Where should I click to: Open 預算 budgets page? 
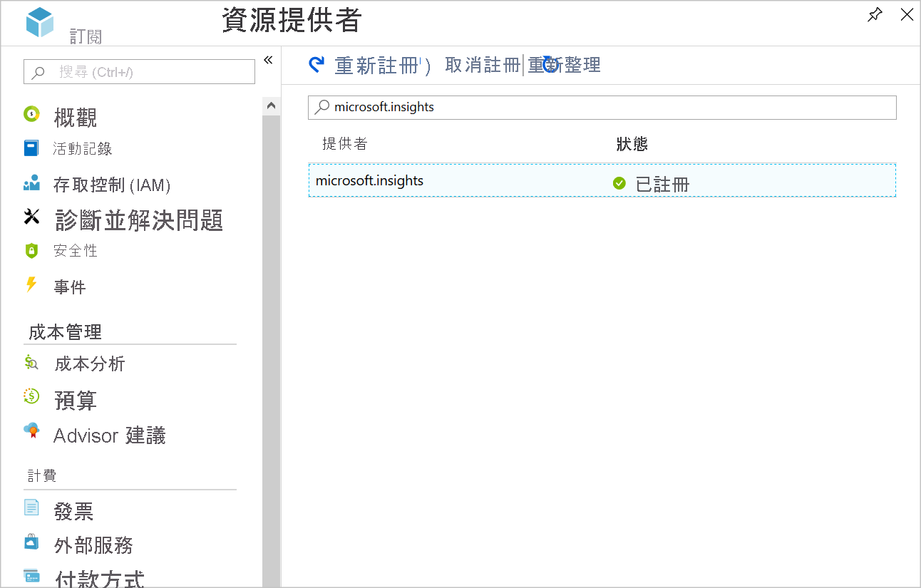pos(76,401)
